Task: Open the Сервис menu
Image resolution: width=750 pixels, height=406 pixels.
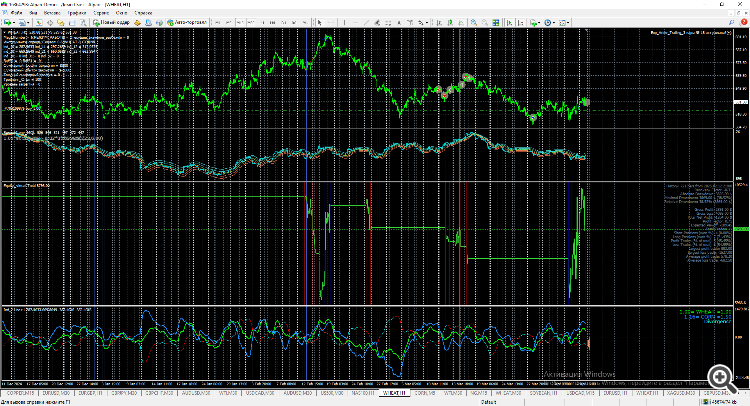Action: 101,13
